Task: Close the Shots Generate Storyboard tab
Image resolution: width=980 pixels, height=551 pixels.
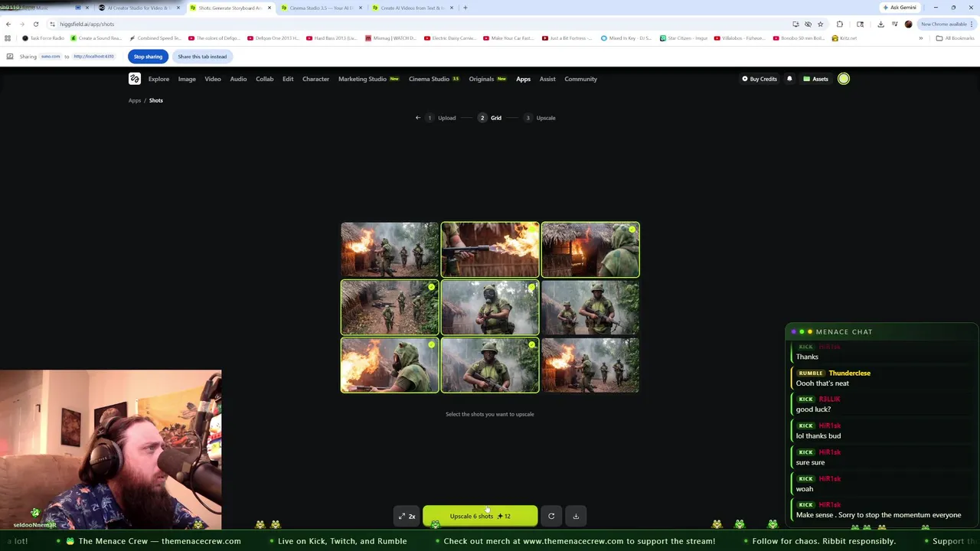Action: [269, 8]
